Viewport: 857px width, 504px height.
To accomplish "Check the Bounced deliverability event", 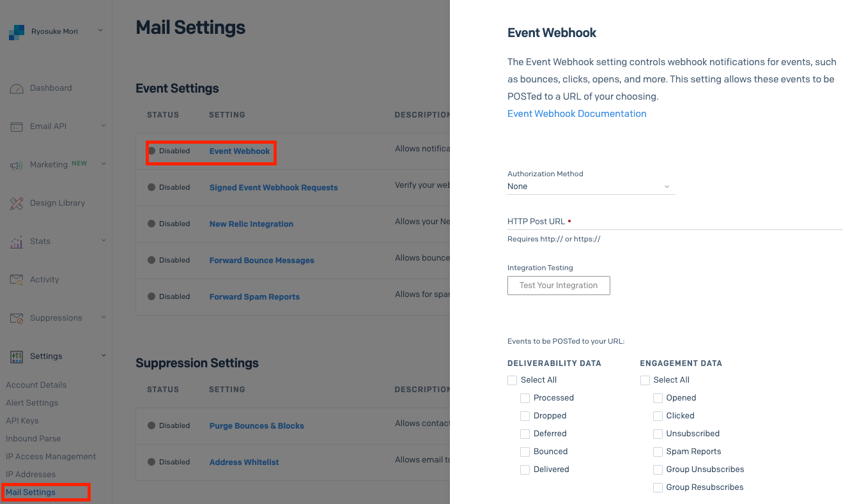I will [525, 451].
